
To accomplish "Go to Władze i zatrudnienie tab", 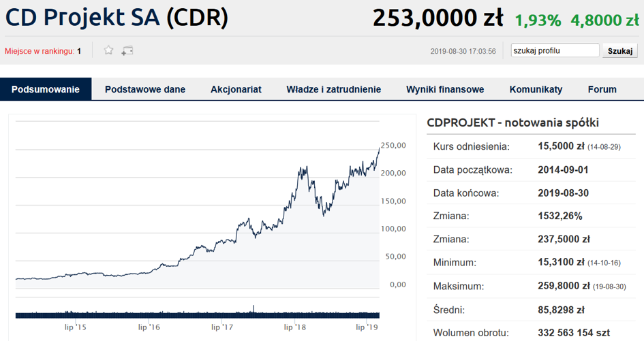I will click(x=333, y=89).
